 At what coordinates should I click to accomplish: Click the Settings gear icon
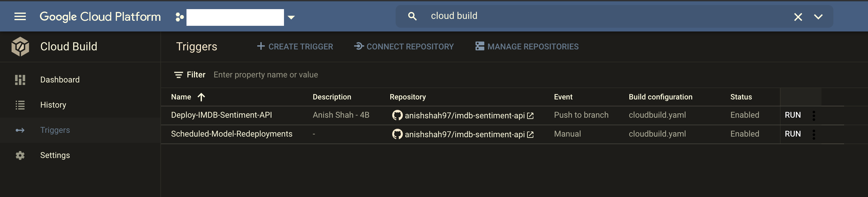(20, 155)
